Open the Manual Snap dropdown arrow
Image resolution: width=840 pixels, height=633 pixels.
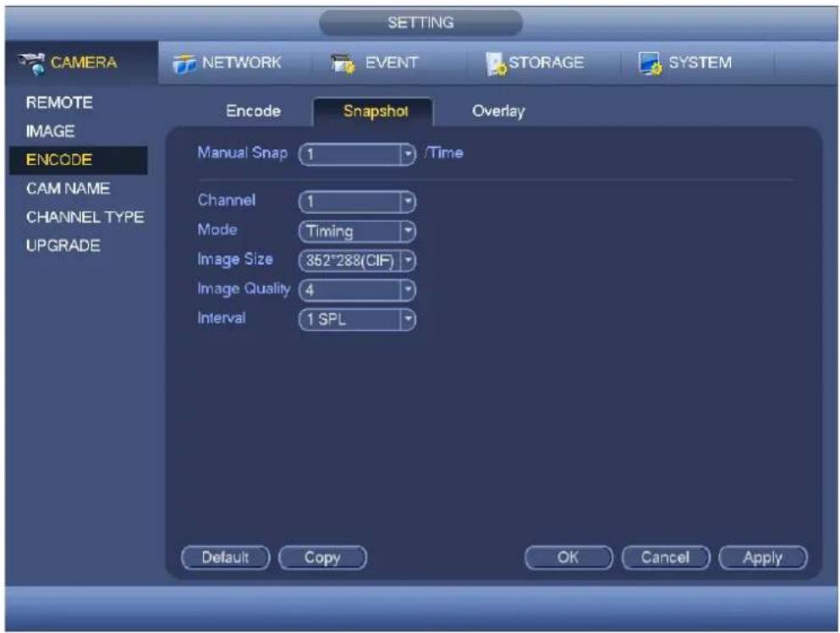tap(408, 155)
